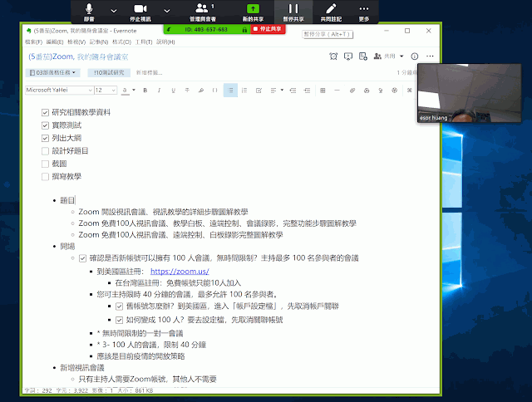Check the 設計好題目 checkbox
This screenshot has width=532, height=402.
coord(45,151)
